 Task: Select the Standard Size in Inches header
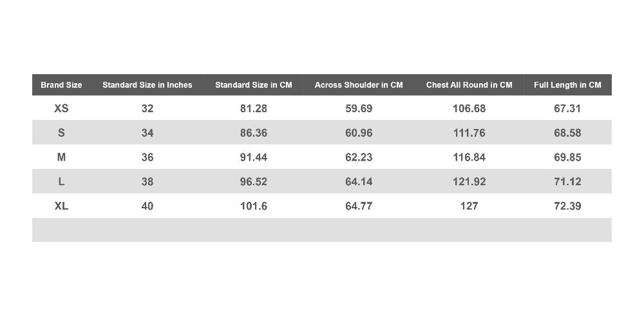147,84
